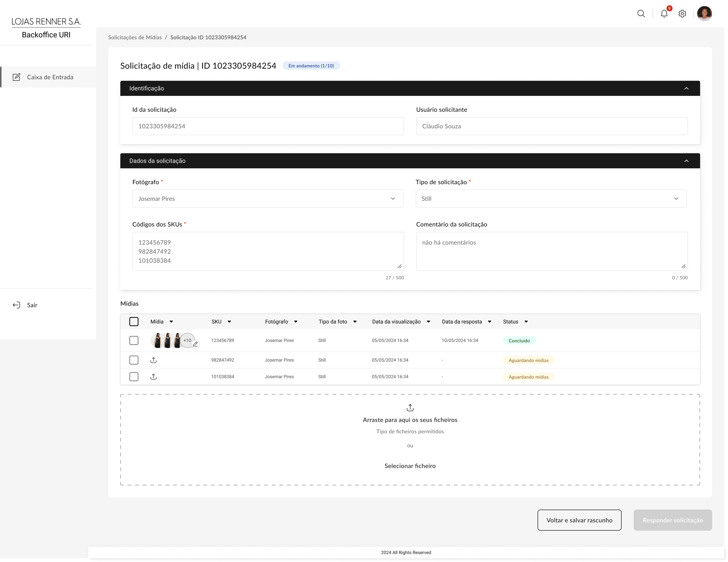Viewport: 728px width, 562px height.
Task: Click the user profile avatar
Action: (704, 14)
